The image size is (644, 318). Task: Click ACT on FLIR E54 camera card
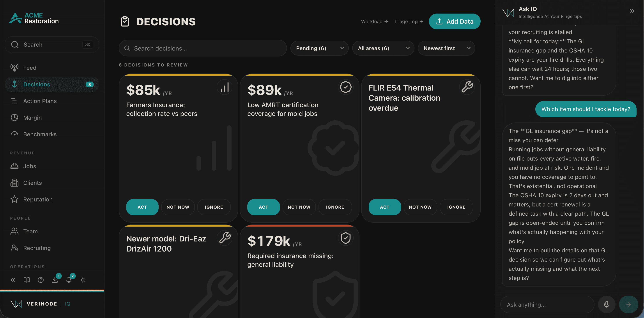(x=384, y=207)
